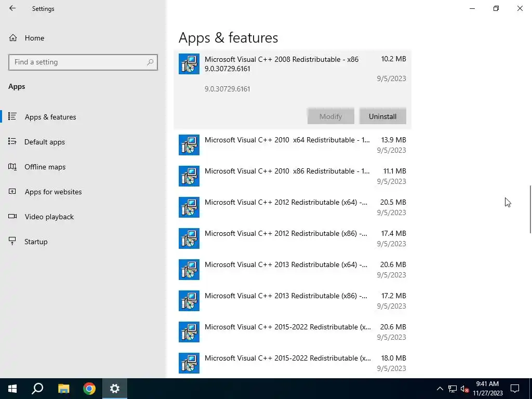Image resolution: width=532 pixels, height=399 pixels.
Task: Click the Visual C++ 2008 x86 installer icon
Action: (189, 64)
